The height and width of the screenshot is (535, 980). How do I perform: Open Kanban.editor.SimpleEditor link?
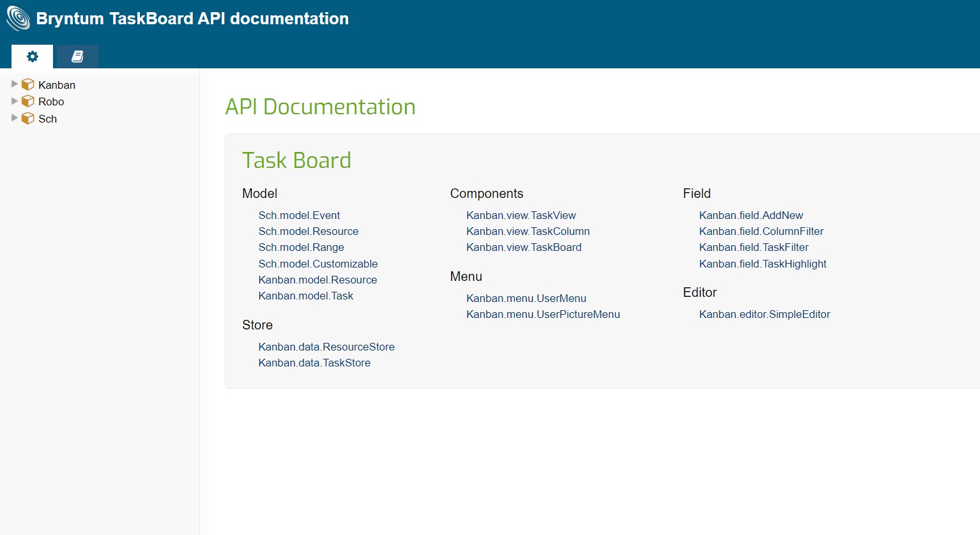pyautogui.click(x=765, y=314)
